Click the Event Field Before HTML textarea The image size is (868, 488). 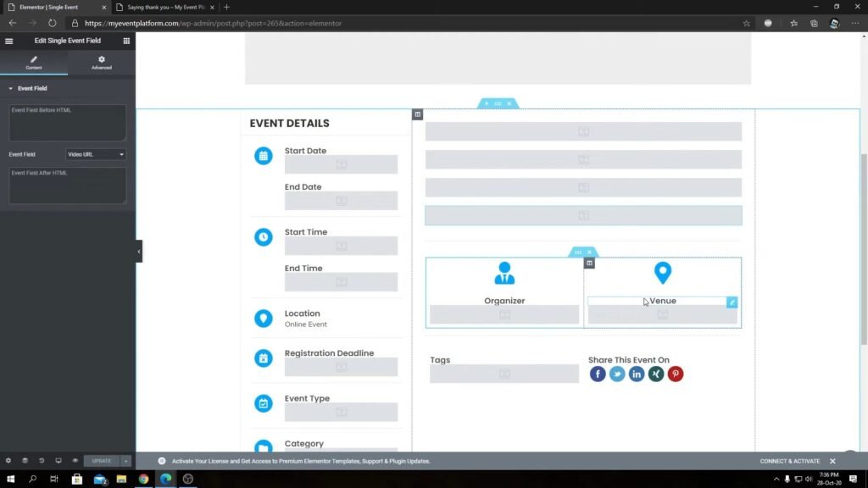(68, 123)
